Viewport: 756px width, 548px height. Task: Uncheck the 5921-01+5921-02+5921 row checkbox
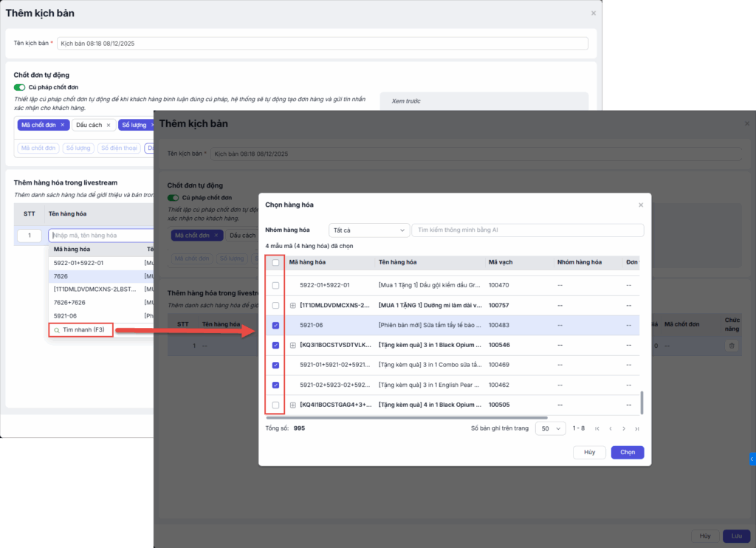pyautogui.click(x=276, y=365)
